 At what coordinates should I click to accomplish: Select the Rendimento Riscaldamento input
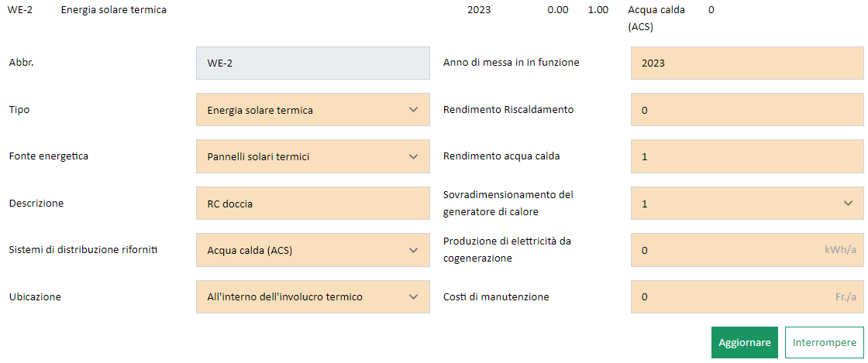(746, 110)
